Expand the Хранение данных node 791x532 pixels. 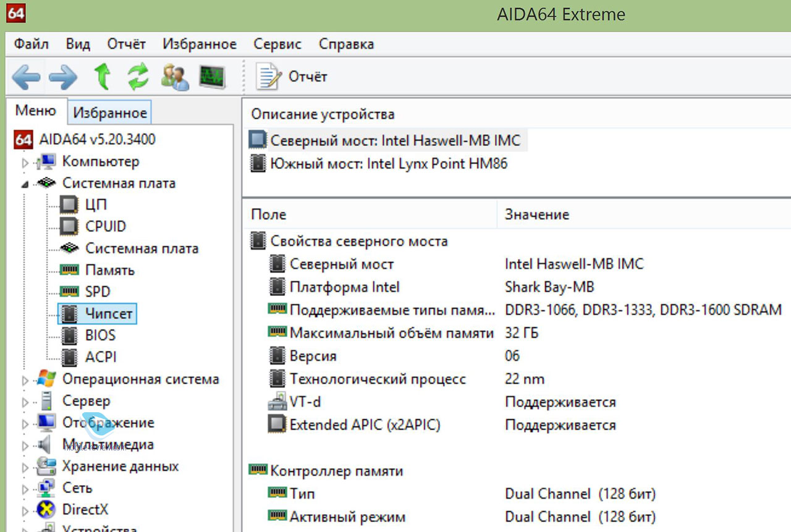[x=25, y=468]
